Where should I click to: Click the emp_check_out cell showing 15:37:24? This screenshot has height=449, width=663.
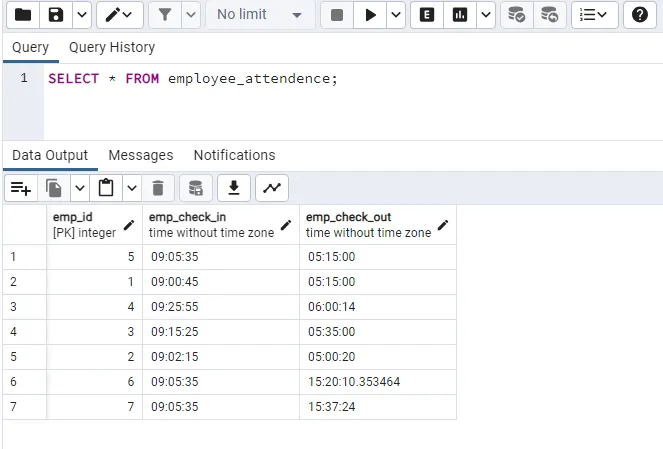click(x=377, y=407)
